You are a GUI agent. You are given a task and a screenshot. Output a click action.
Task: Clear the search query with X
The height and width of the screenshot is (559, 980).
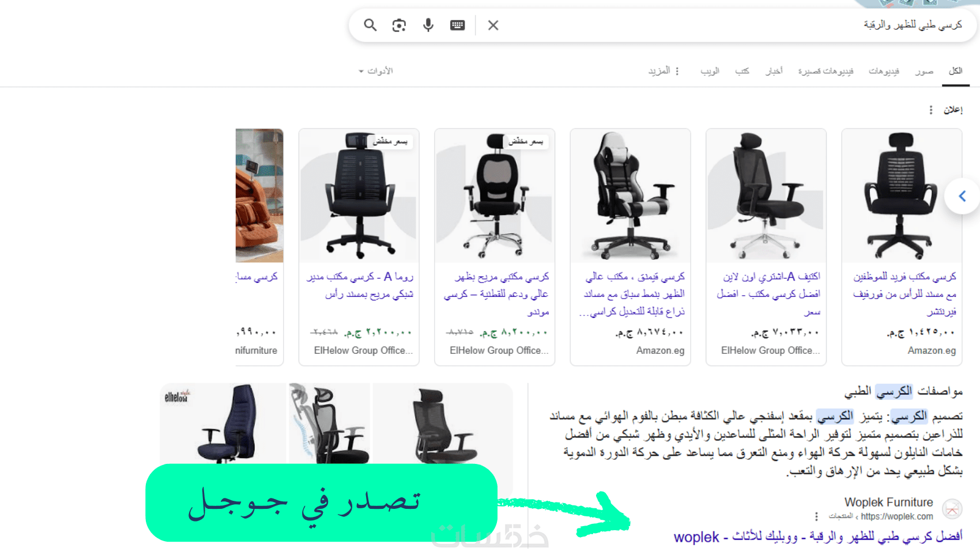(493, 25)
